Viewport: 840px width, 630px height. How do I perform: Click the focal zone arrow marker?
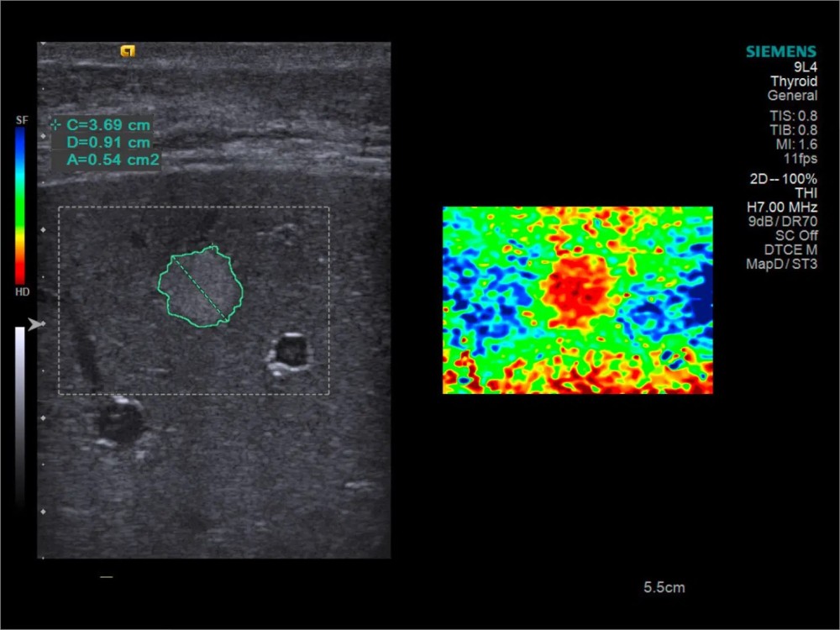[x=36, y=324]
